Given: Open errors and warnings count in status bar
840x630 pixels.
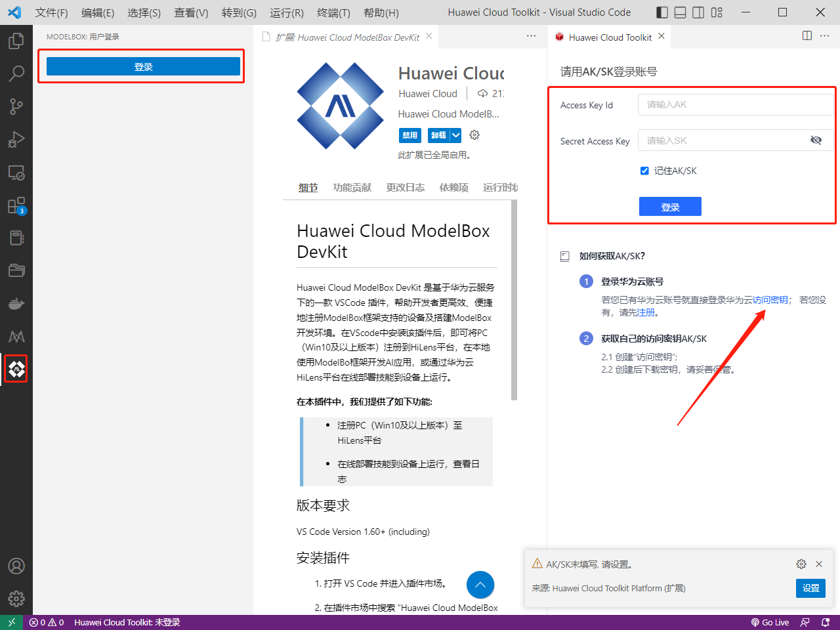Looking at the screenshot, I should tap(47, 622).
